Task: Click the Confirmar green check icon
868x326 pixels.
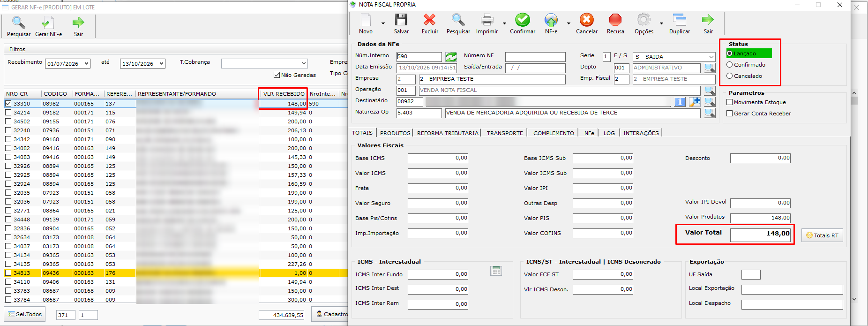Action: [x=523, y=20]
